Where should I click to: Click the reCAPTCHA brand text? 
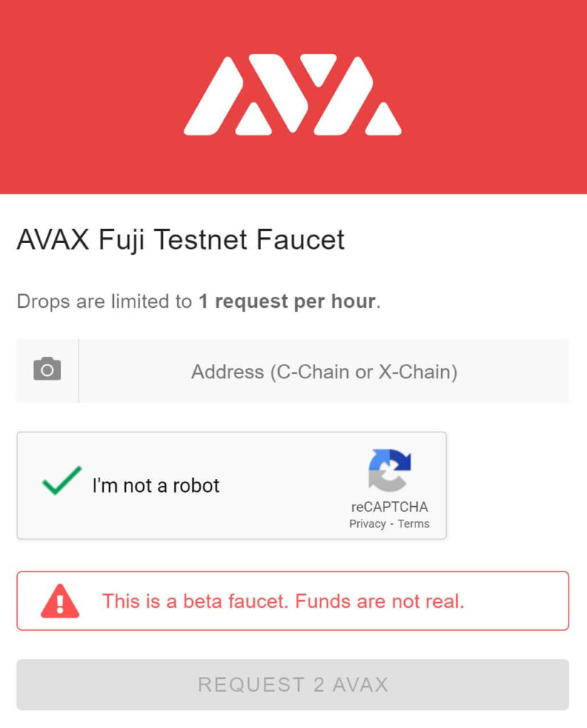(389, 506)
